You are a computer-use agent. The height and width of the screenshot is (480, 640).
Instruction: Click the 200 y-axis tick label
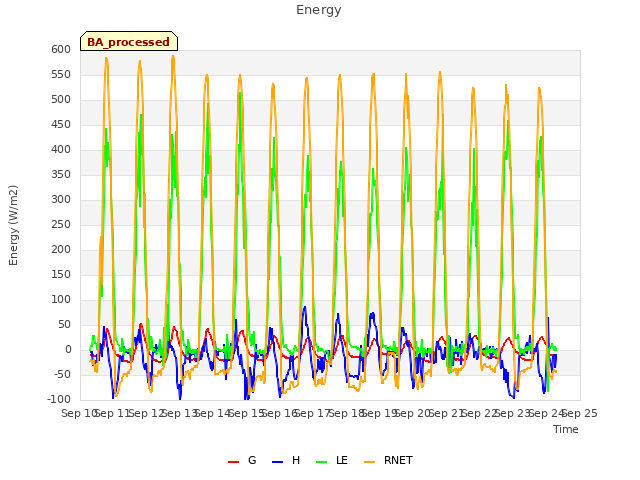[61, 249]
